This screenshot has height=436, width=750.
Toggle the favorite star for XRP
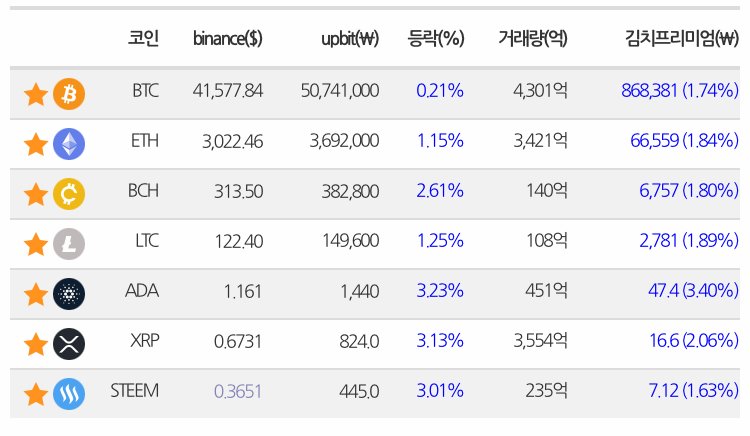(x=36, y=344)
